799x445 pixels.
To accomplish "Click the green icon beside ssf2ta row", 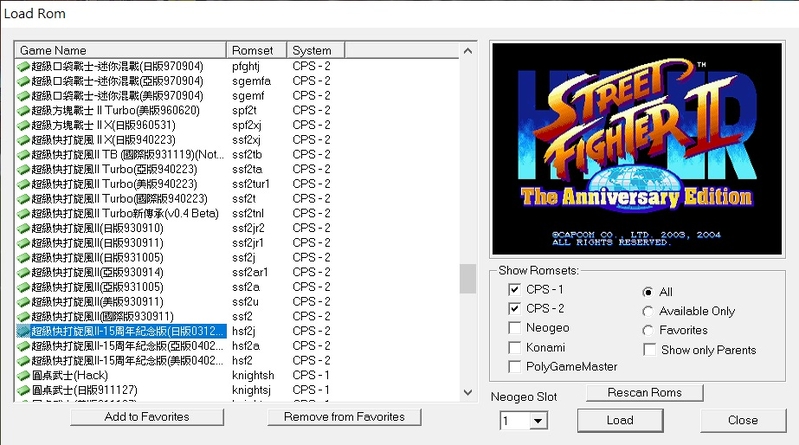I will pyautogui.click(x=23, y=169).
